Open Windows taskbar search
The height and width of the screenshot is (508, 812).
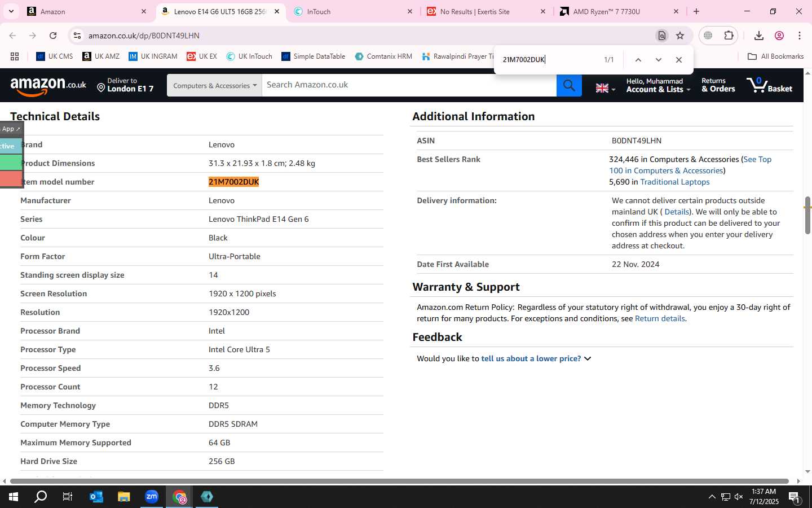[x=41, y=497]
